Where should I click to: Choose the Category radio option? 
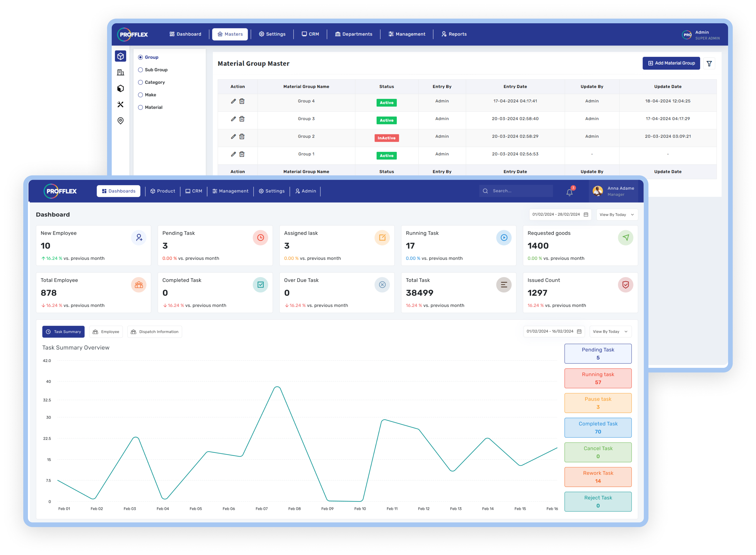click(140, 82)
